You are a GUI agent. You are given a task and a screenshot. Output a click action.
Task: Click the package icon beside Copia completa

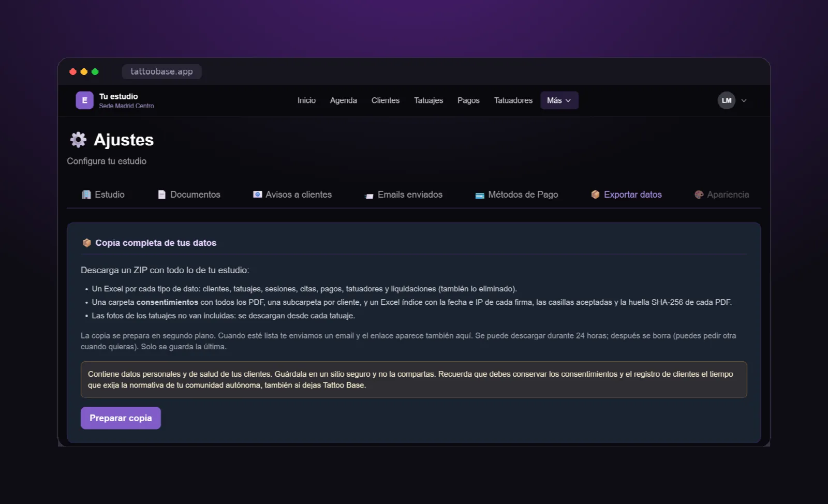[x=87, y=243]
